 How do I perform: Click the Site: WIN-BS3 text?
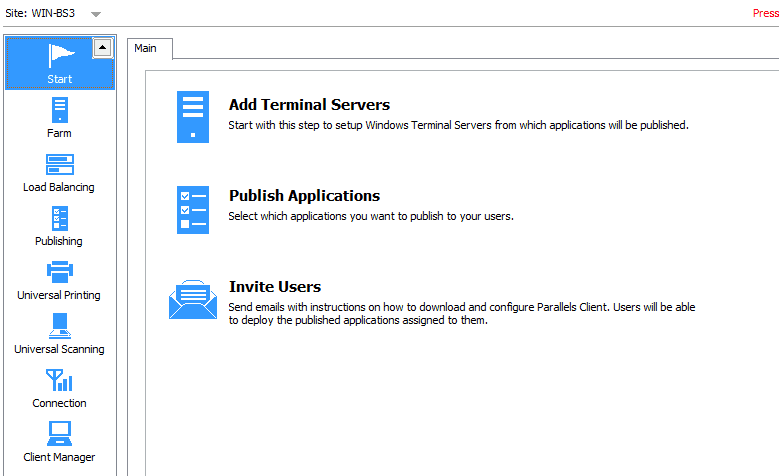pos(40,13)
